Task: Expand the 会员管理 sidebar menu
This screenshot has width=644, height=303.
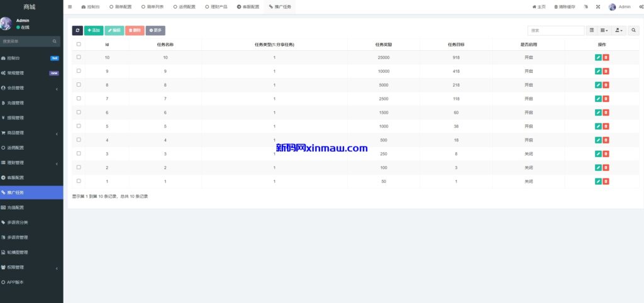Action: (x=31, y=88)
